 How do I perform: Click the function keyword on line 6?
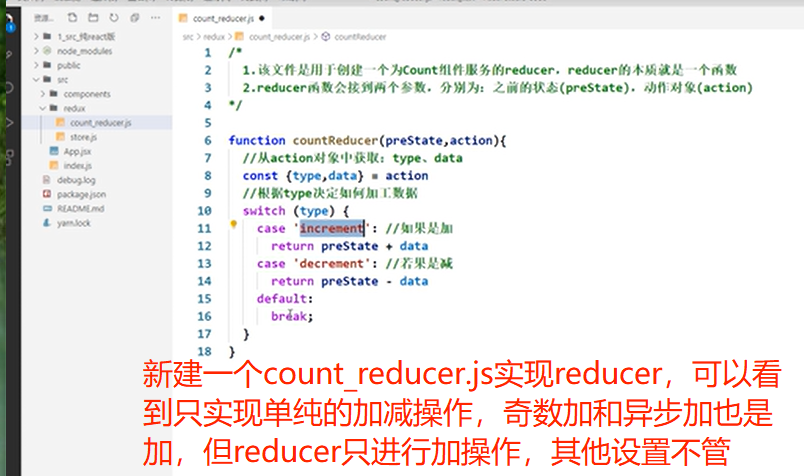click(x=257, y=141)
